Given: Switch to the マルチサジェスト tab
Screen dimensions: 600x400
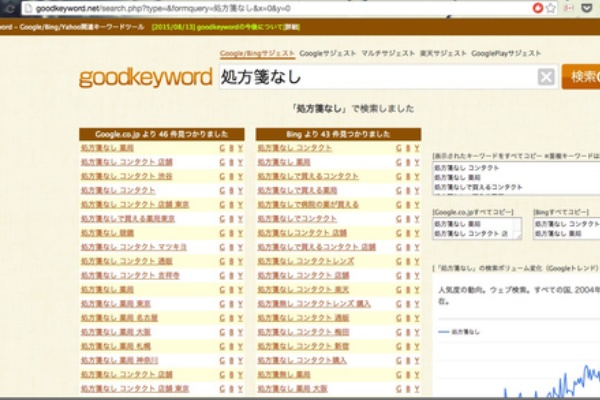Looking at the screenshot, I should pos(388,54).
